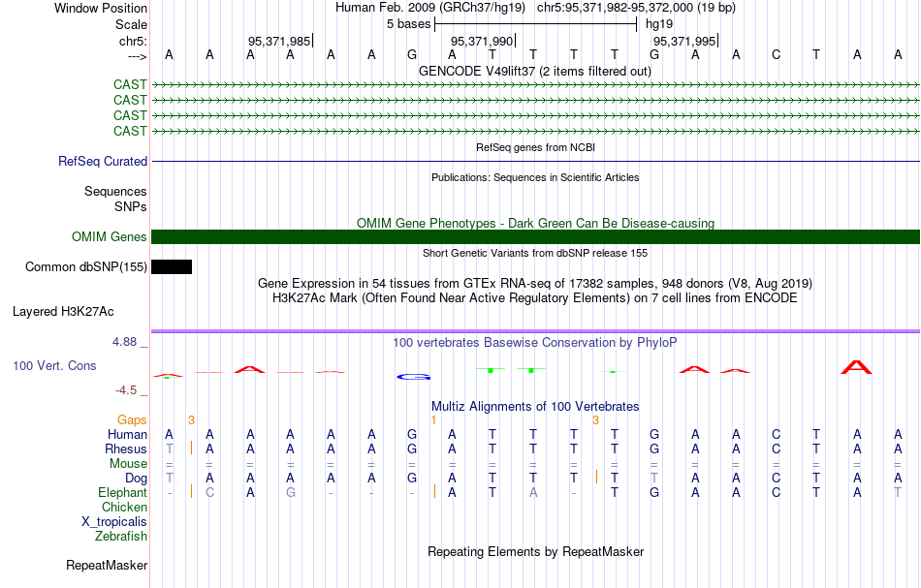Open the RefSeq Curated track label
The image size is (921, 588).
tap(102, 161)
